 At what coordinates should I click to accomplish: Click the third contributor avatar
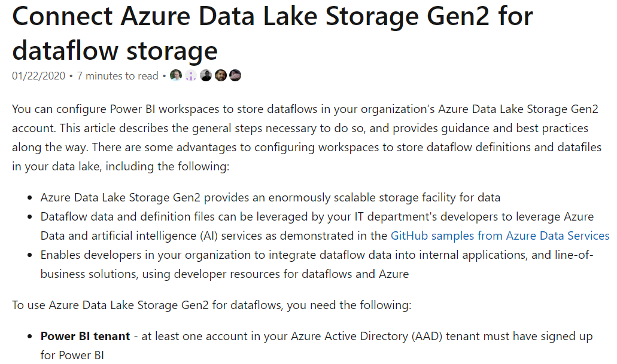click(x=206, y=75)
